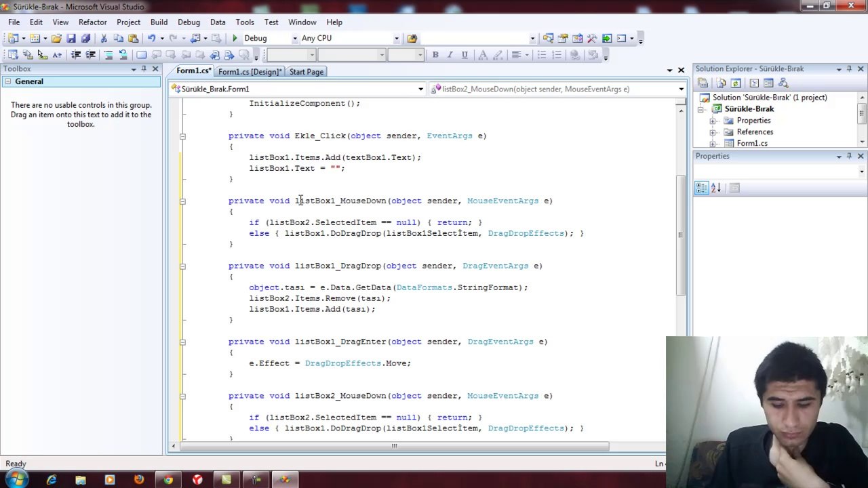Click the Open File folder icon

tap(57, 39)
